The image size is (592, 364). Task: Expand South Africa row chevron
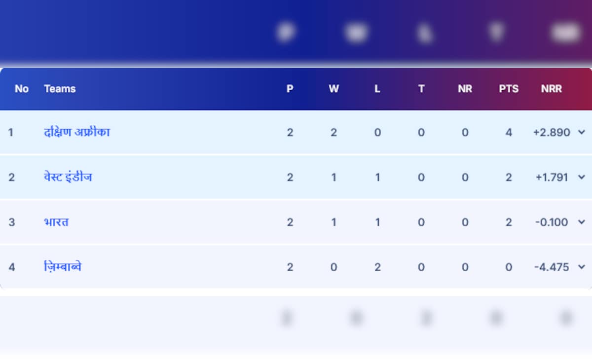pos(582,132)
